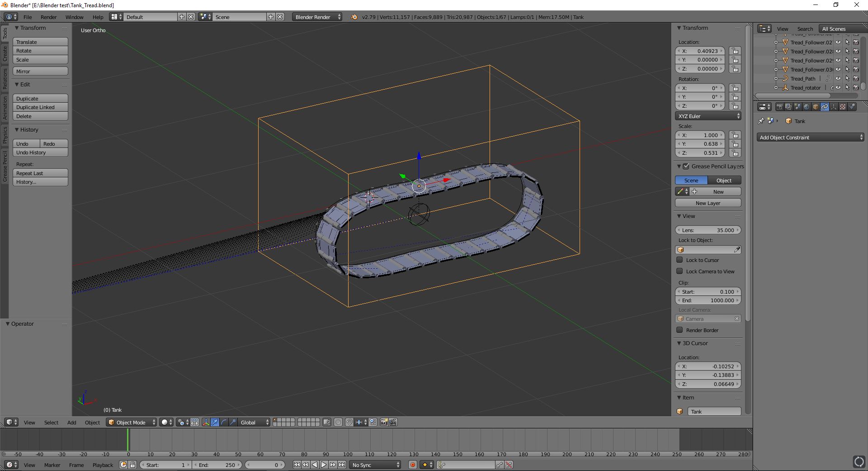The height and width of the screenshot is (471, 868).
Task: Jump to the first frame of playback
Action: (x=297, y=465)
